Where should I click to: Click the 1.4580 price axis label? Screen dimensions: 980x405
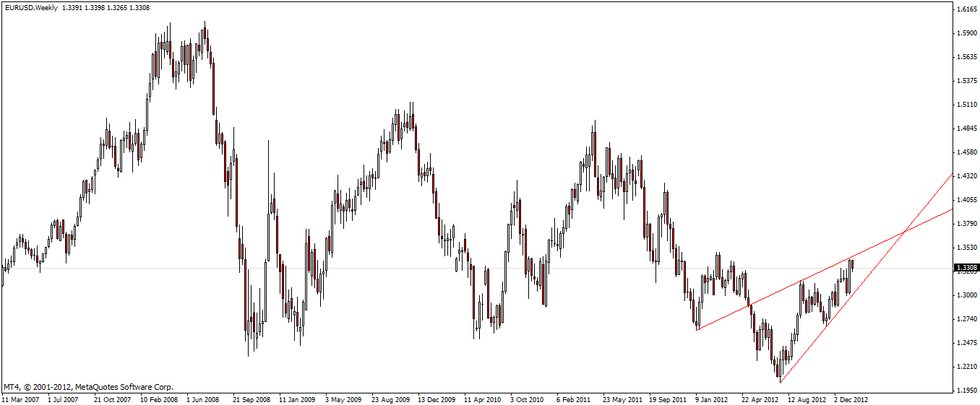[x=966, y=152]
